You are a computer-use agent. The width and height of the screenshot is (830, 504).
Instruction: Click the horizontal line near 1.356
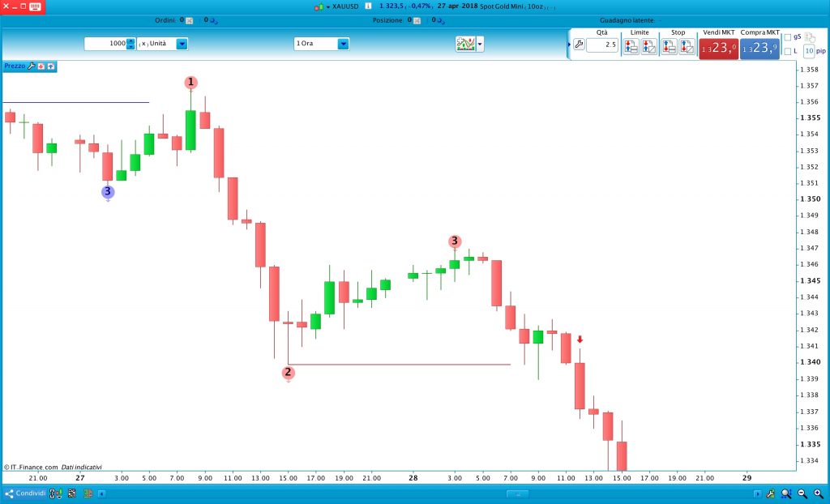pos(76,102)
